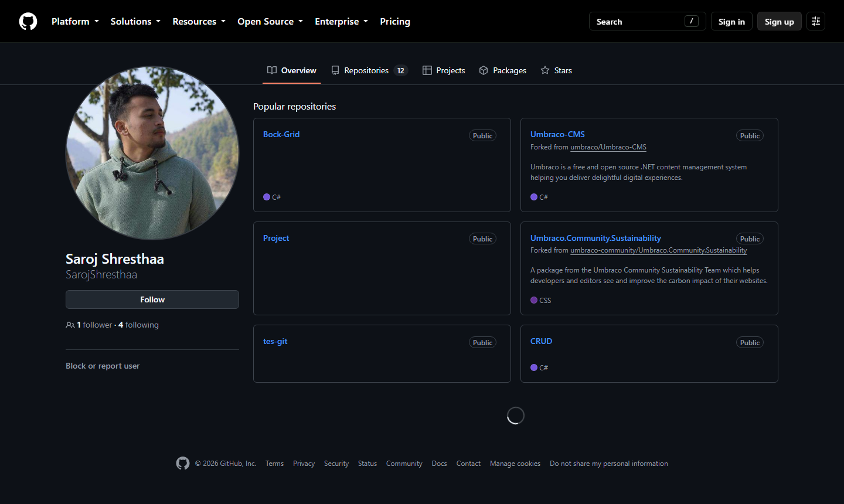Click the C# color dot in Umbraco-CMS card
Screen dimensions: 844x504
tap(534, 197)
